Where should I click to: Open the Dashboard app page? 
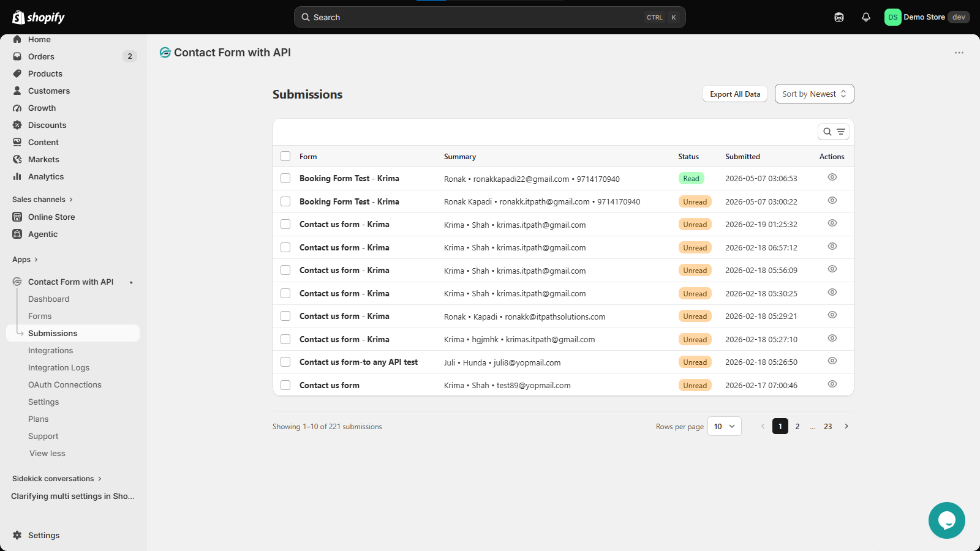[x=49, y=299]
